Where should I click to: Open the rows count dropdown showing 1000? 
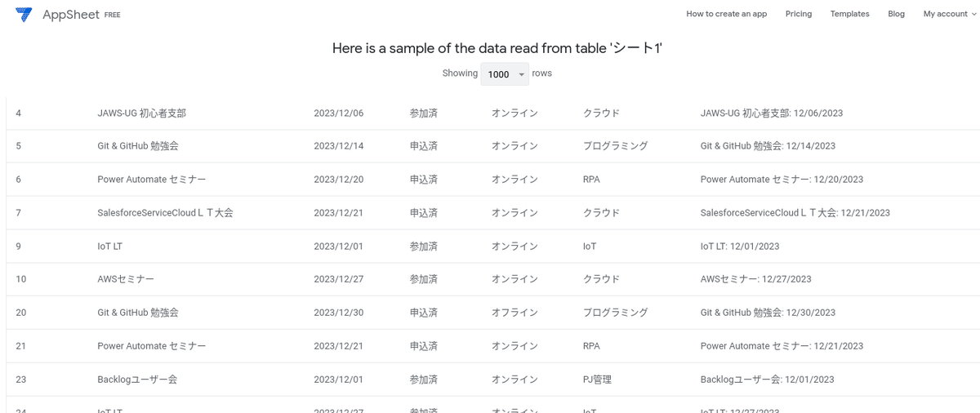505,74
